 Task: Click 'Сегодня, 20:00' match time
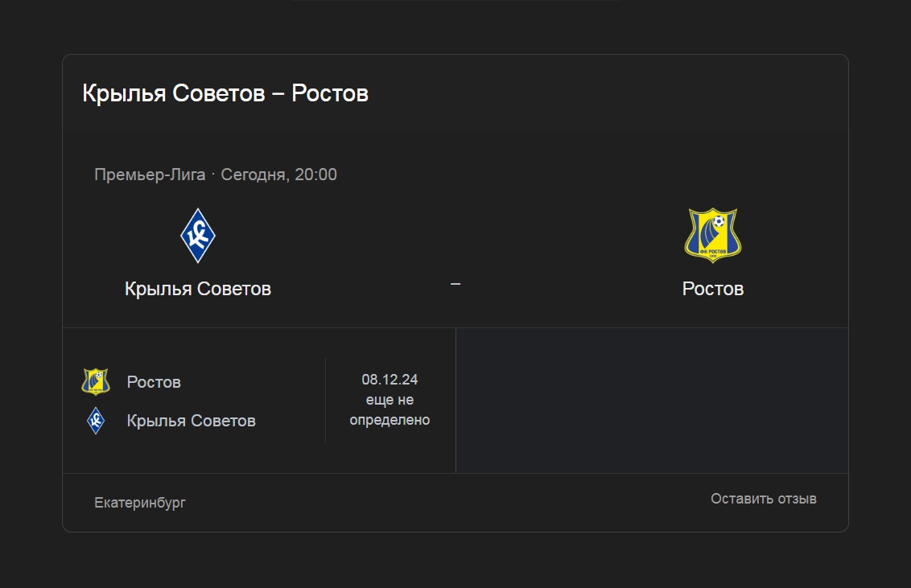point(279,175)
